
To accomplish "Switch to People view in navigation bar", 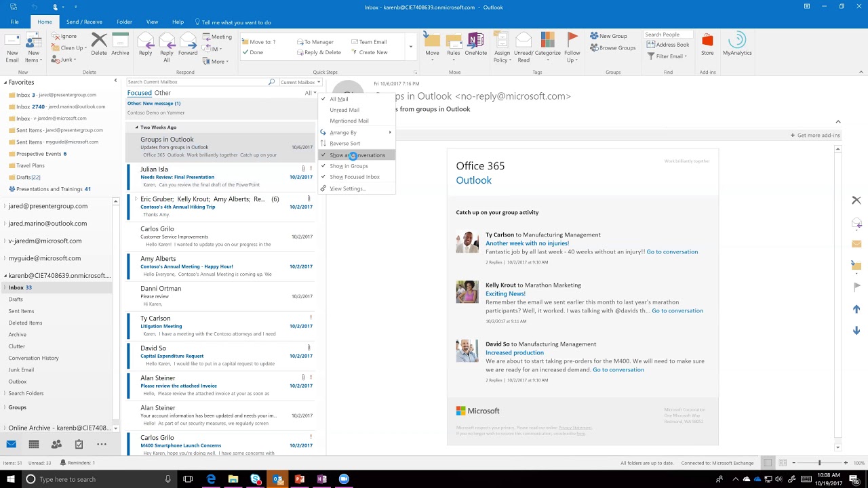I will (x=56, y=444).
